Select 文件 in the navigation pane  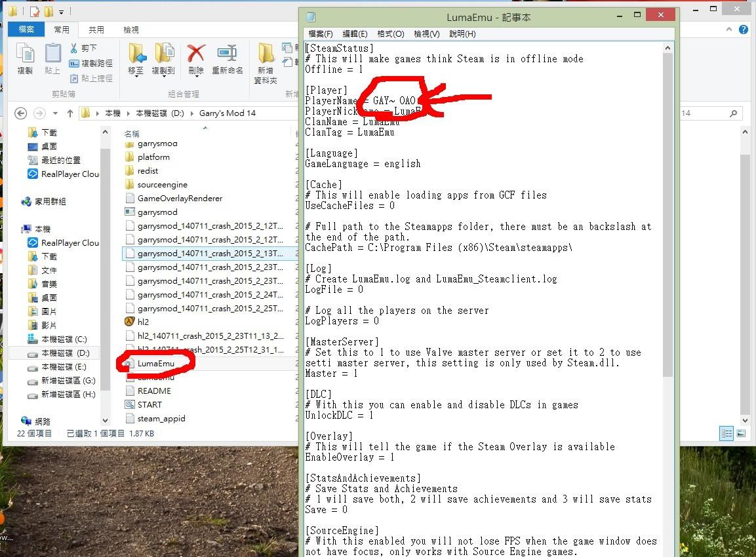point(43,270)
